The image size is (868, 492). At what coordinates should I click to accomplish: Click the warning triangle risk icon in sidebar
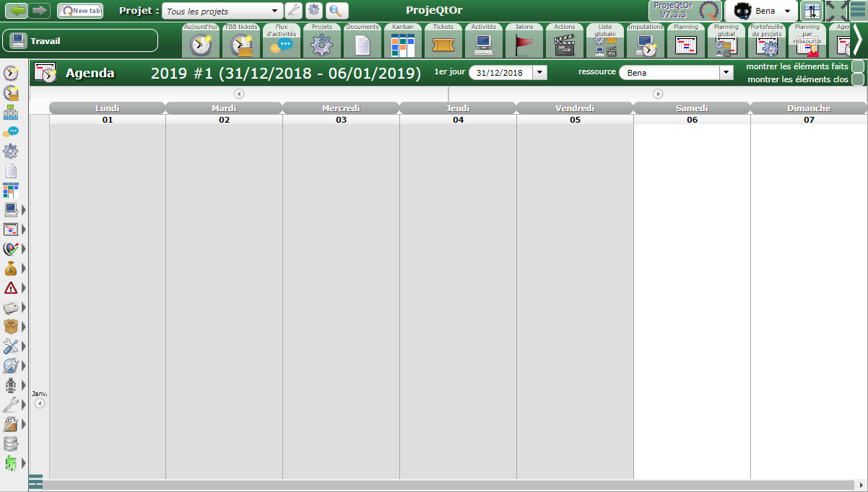pos(11,288)
